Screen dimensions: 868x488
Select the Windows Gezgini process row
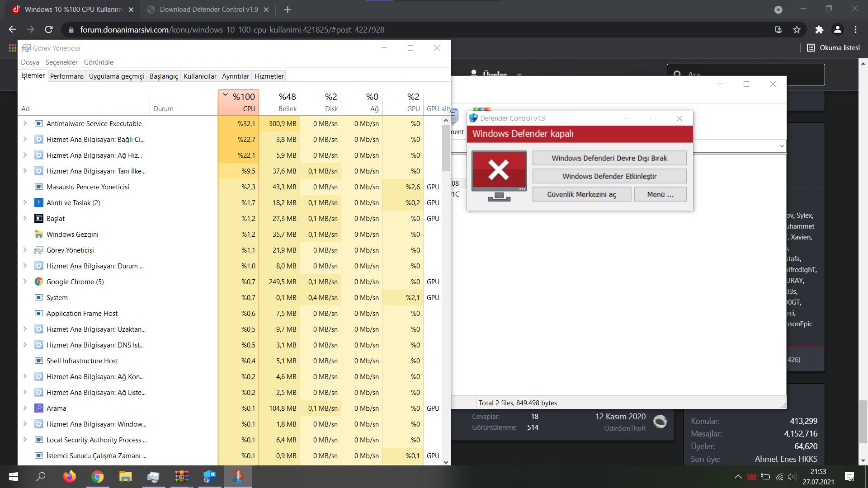(x=230, y=234)
